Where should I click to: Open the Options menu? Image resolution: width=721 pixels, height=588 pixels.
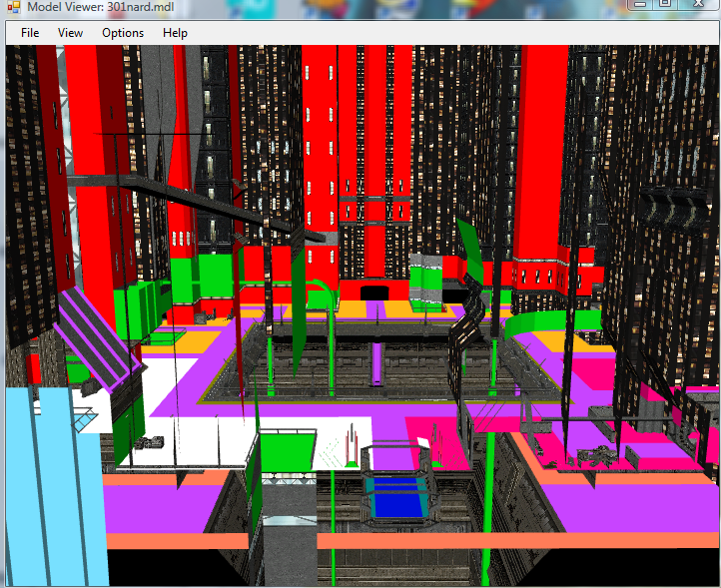(123, 33)
